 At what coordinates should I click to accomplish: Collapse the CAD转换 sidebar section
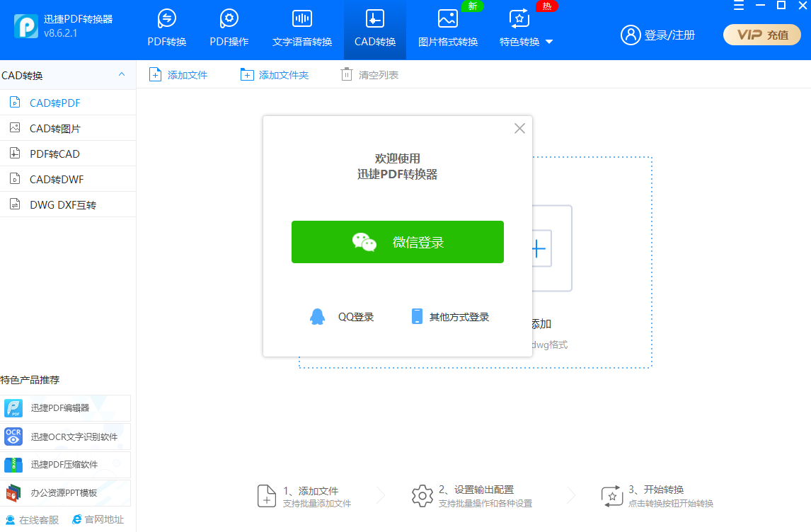pyautogui.click(x=122, y=74)
